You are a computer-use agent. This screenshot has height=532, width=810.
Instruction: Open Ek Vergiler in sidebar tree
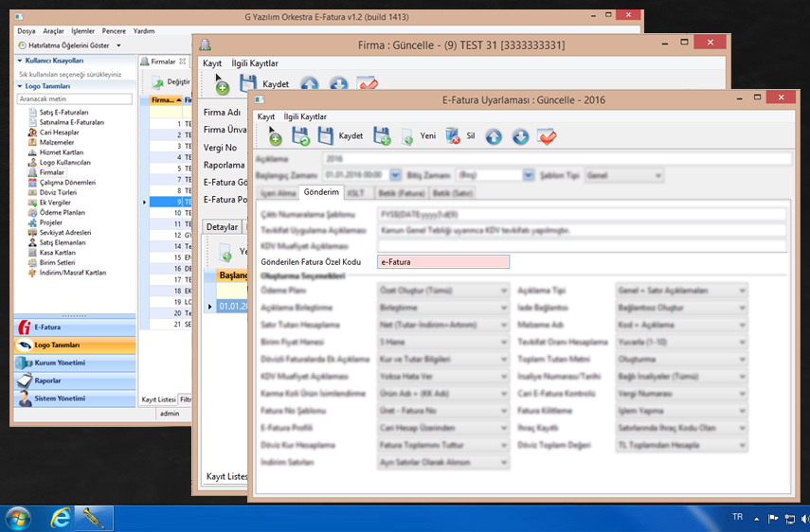(55, 203)
